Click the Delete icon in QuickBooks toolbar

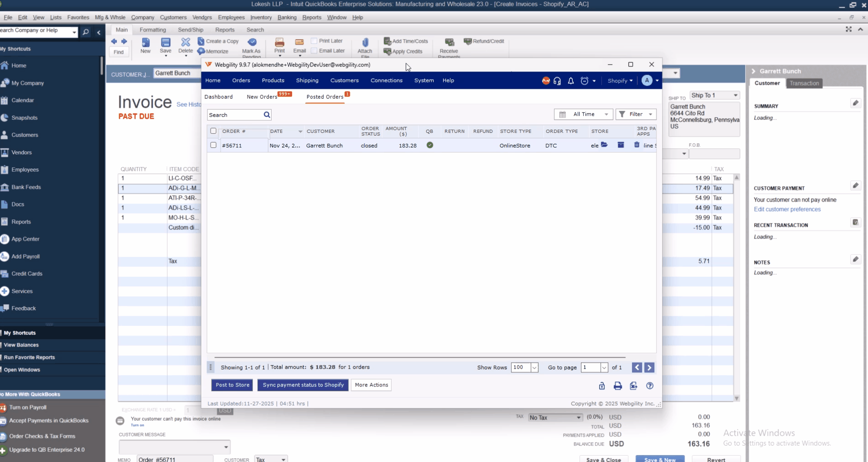tap(185, 43)
